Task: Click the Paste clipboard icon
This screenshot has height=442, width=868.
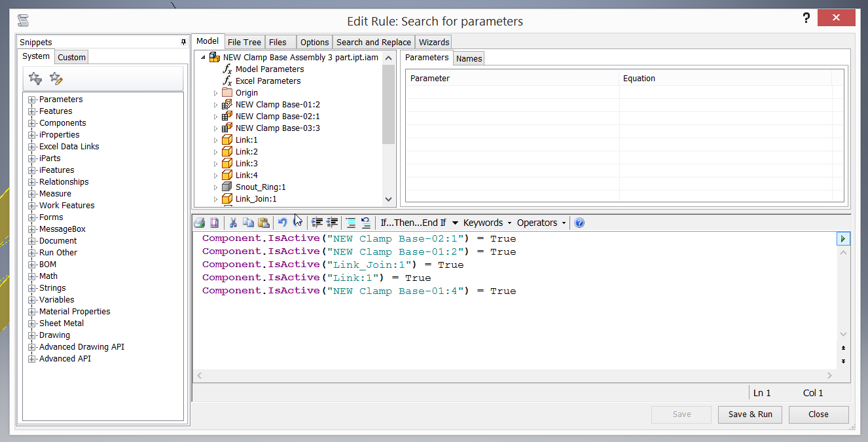Action: coord(263,223)
